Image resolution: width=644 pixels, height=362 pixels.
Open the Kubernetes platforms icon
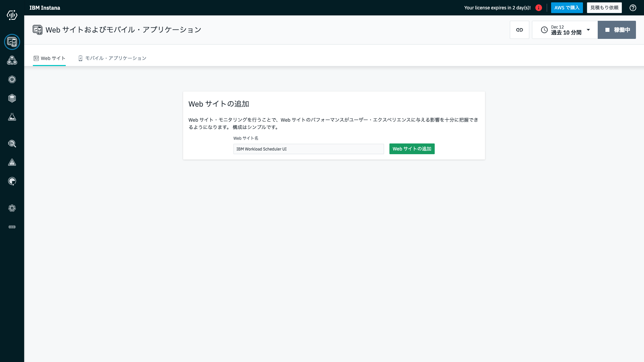pos(12,79)
